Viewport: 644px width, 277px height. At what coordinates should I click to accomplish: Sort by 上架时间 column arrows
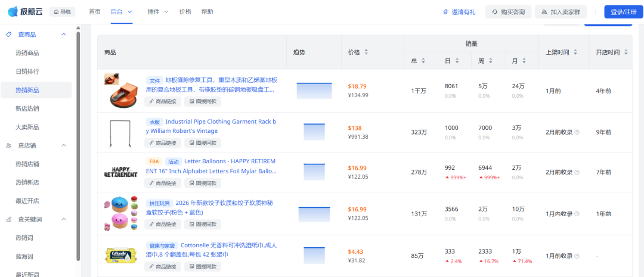click(575, 52)
